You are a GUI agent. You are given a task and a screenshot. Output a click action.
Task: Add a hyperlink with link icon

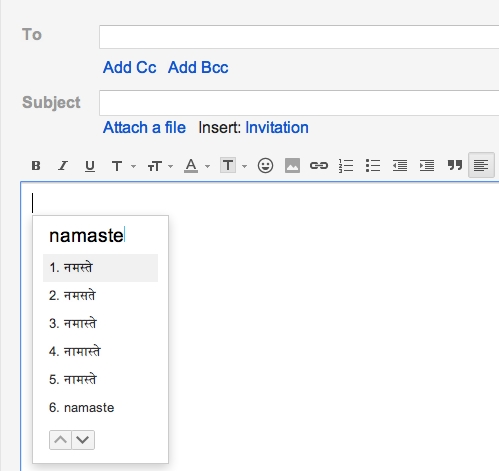(319, 165)
